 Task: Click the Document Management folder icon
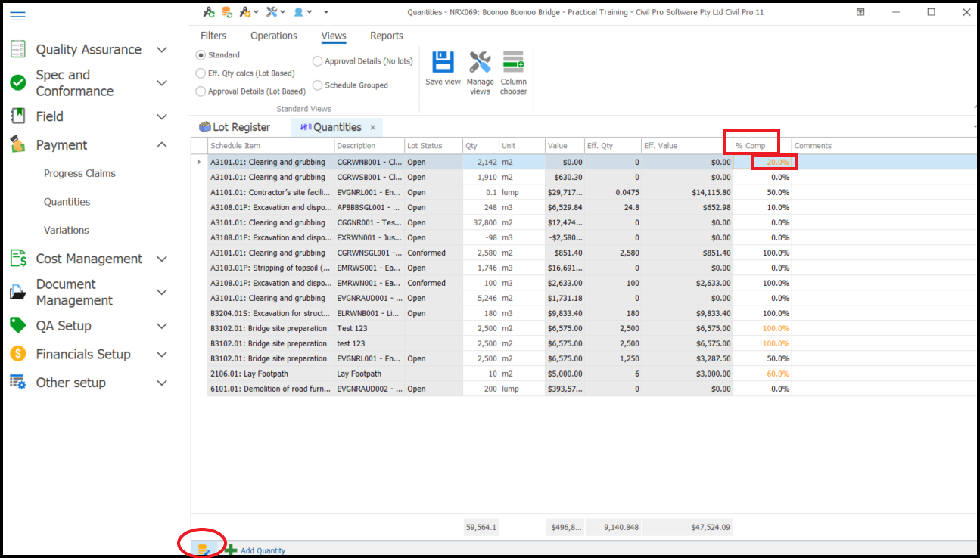[x=18, y=292]
